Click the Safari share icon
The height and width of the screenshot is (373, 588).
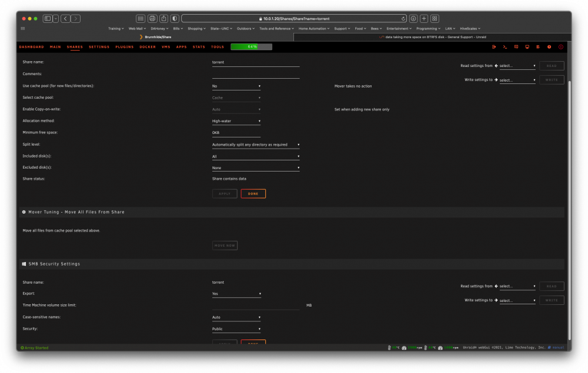[163, 18]
